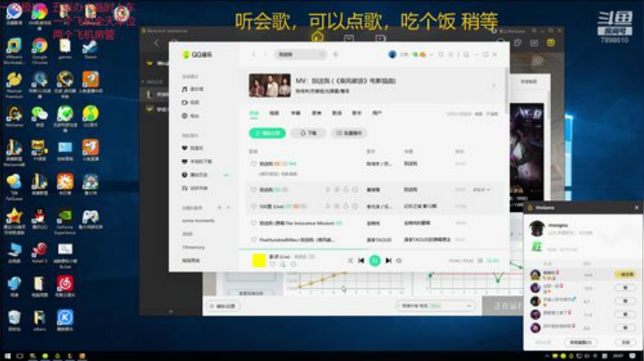Favorite the first song in the results
This screenshot has height=361, width=644.
253,164
